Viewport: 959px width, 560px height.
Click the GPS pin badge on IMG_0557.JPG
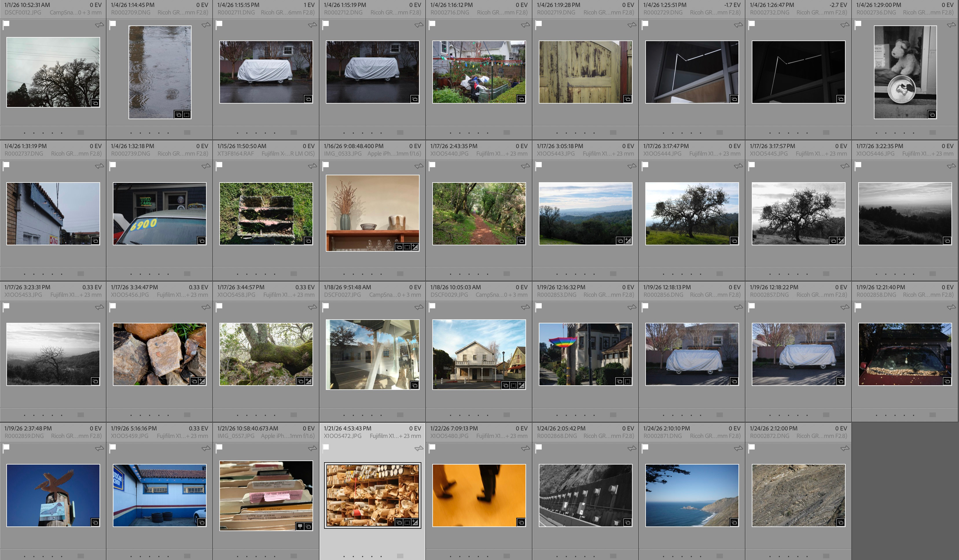point(300,526)
